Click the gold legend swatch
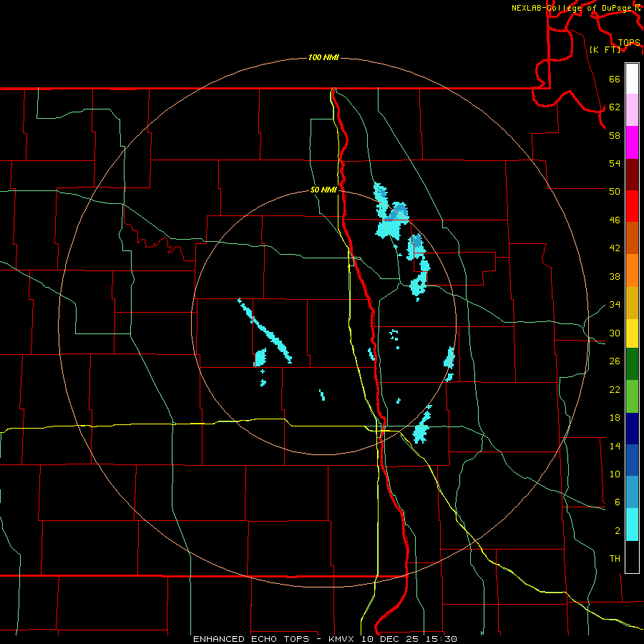 pyautogui.click(x=632, y=303)
